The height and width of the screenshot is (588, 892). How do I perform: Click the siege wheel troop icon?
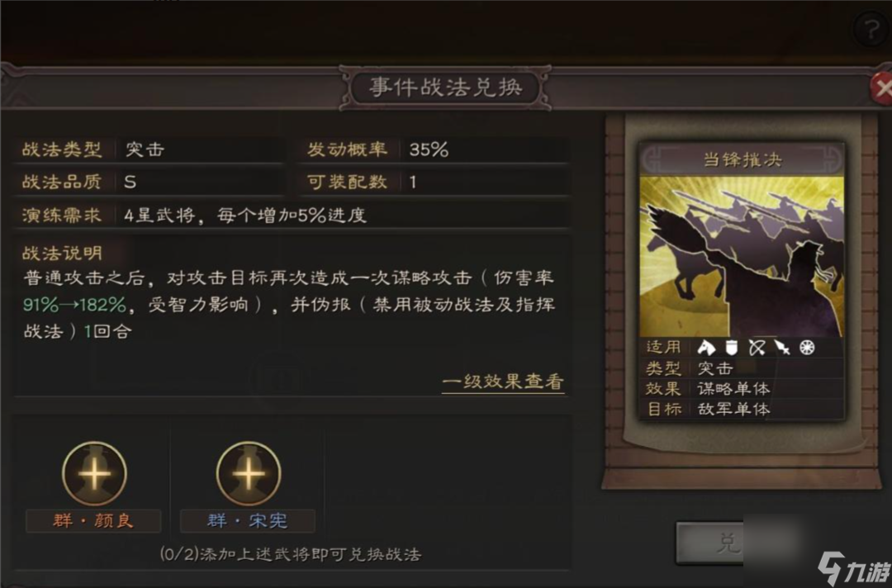(x=807, y=347)
